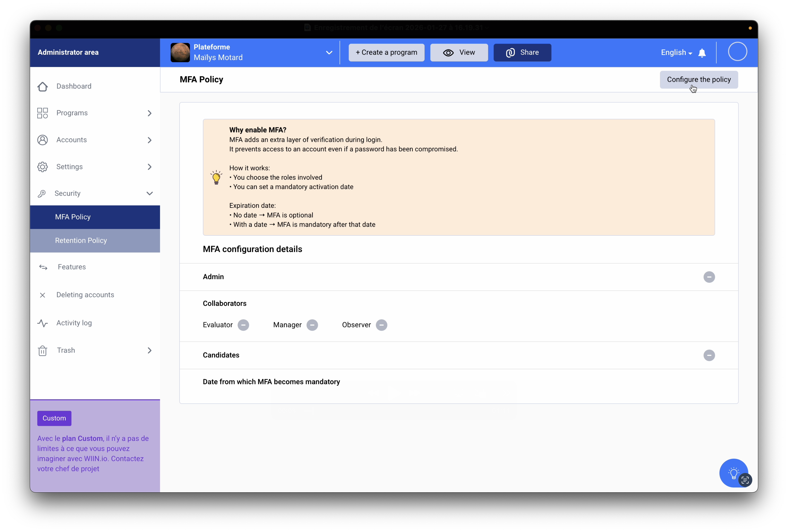The height and width of the screenshot is (532, 788).
Task: Click the Deleting accounts X icon
Action: [42, 295]
